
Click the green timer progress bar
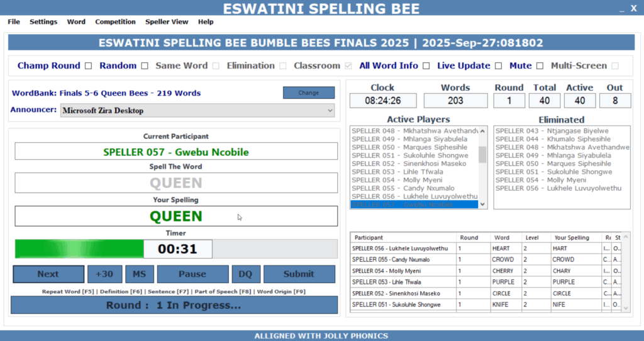click(x=79, y=249)
